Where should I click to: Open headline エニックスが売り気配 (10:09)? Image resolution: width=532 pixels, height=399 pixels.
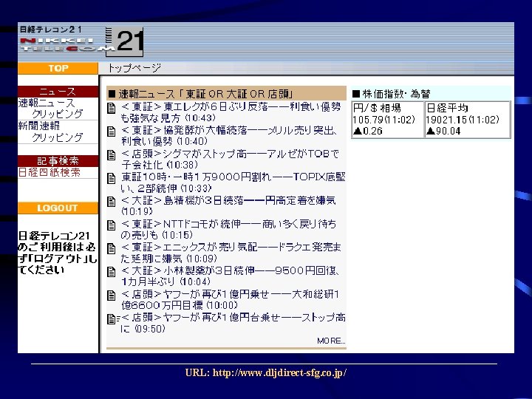pyautogui.click(x=231, y=253)
